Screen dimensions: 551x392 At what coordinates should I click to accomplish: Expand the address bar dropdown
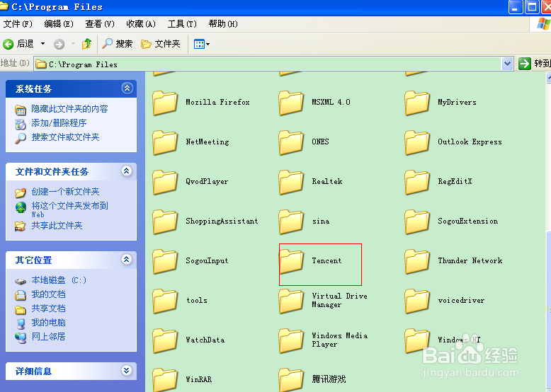507,64
